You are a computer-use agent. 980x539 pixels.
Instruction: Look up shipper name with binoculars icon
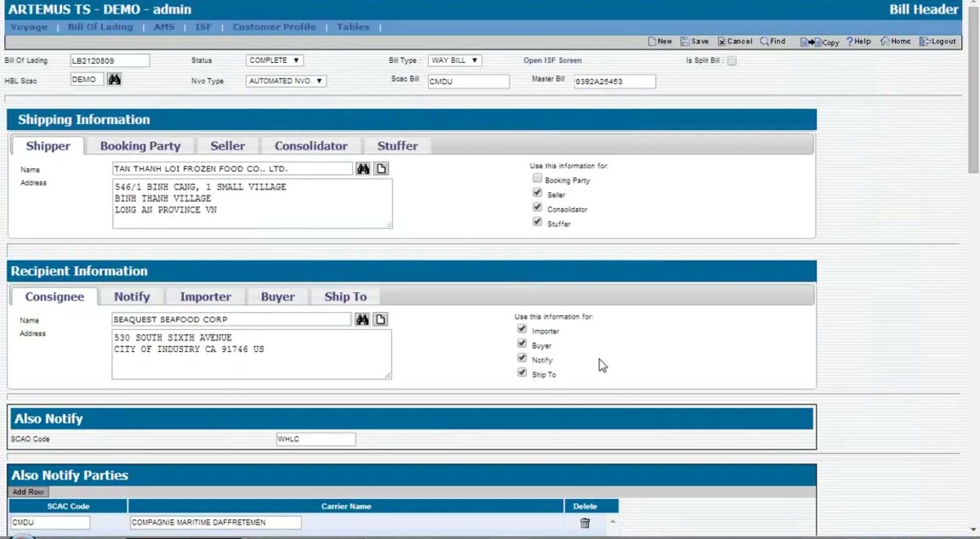363,168
